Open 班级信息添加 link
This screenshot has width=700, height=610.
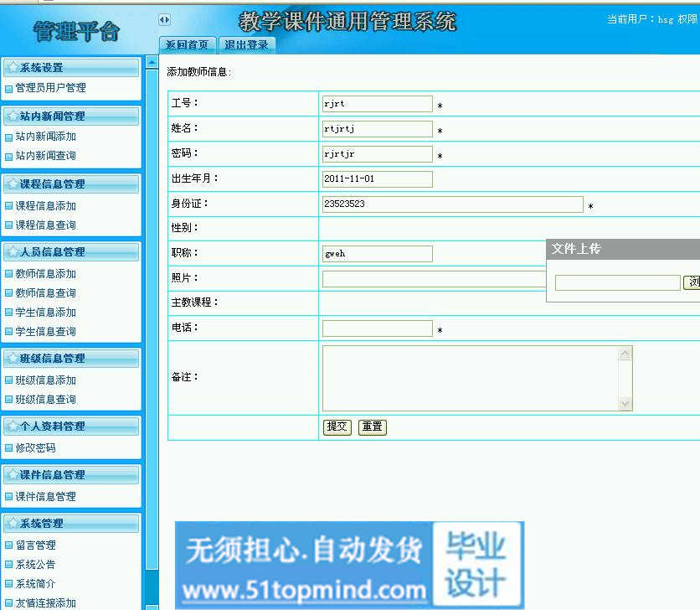tap(46, 380)
